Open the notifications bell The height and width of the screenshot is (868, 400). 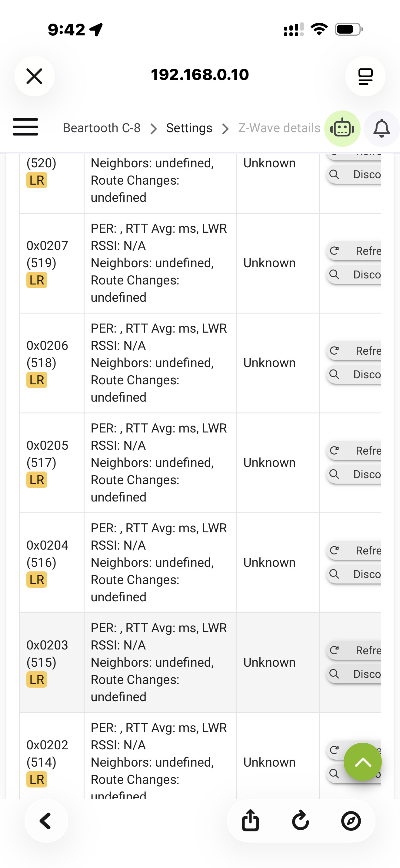382,128
